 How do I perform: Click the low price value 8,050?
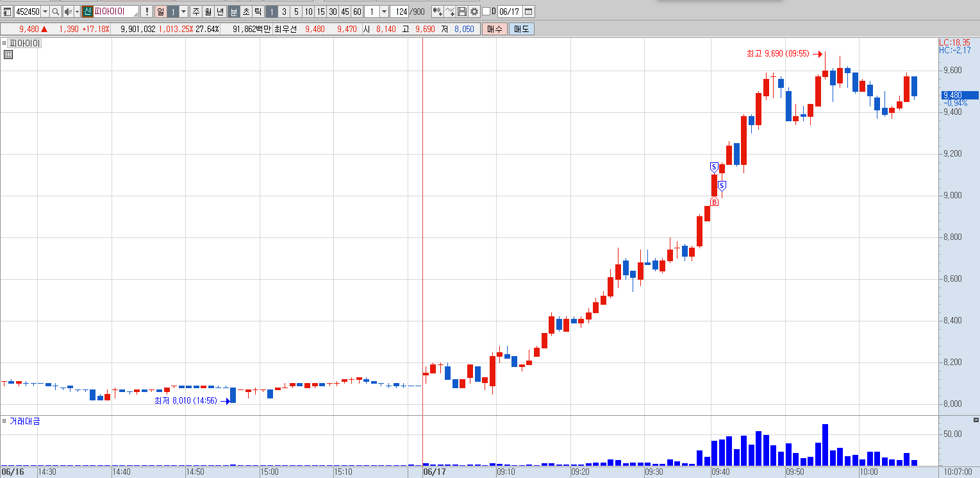[x=465, y=29]
